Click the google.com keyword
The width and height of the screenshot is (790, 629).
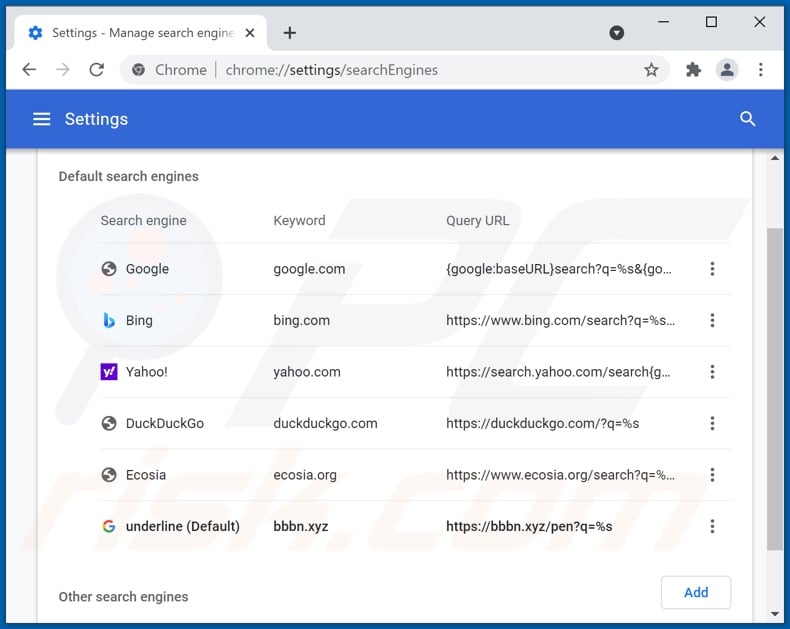(x=309, y=269)
